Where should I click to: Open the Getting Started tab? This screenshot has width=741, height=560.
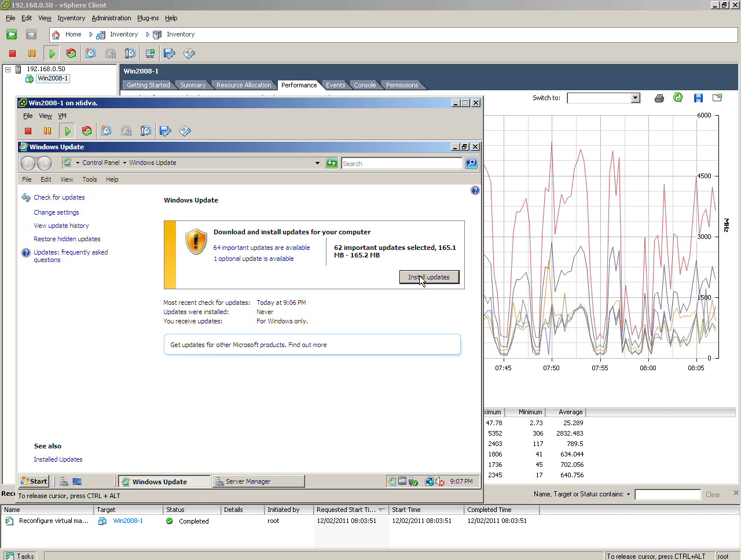[148, 85]
